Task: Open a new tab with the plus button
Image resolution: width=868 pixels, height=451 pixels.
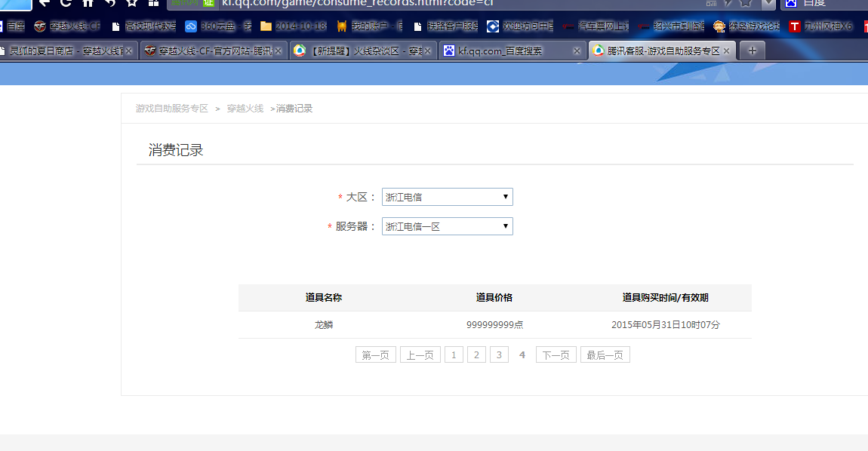Action: [752, 51]
